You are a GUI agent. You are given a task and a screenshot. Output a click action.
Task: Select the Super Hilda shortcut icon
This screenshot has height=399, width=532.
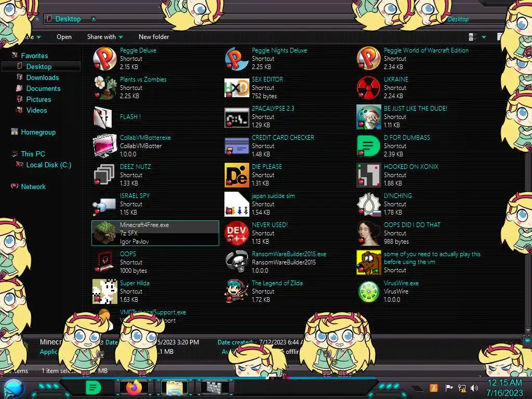tap(105, 291)
